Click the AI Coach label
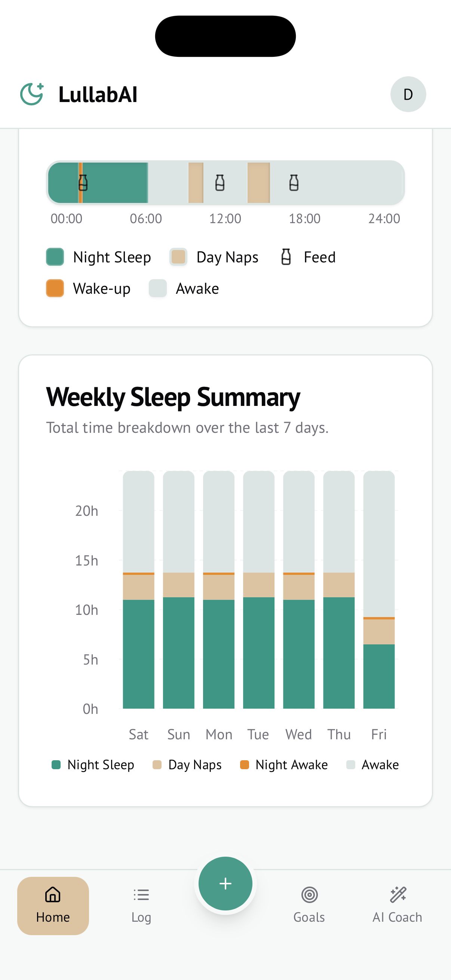 pos(398,917)
